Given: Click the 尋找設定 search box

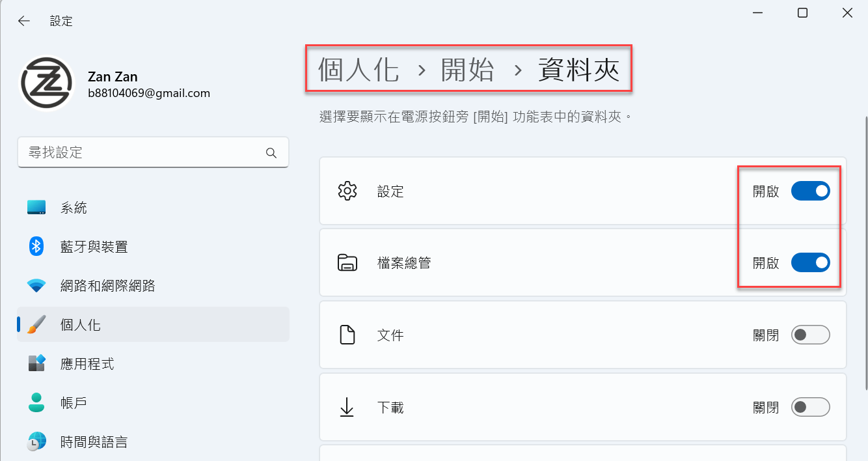Looking at the screenshot, I should click(x=154, y=153).
